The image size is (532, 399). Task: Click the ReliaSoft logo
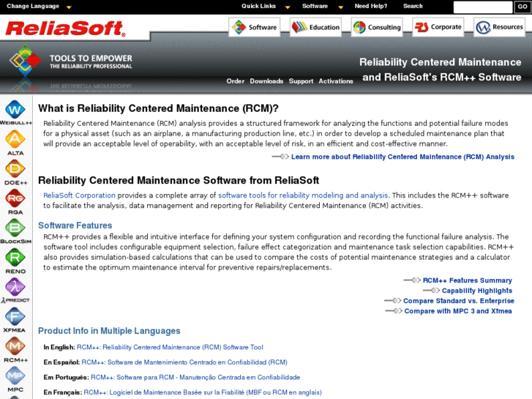65,28
